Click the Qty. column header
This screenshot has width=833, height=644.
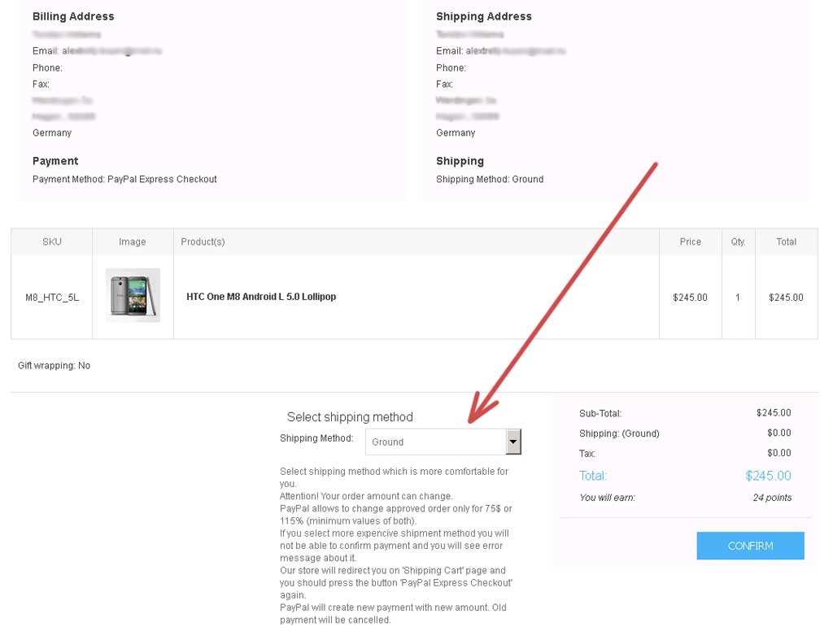coord(738,241)
